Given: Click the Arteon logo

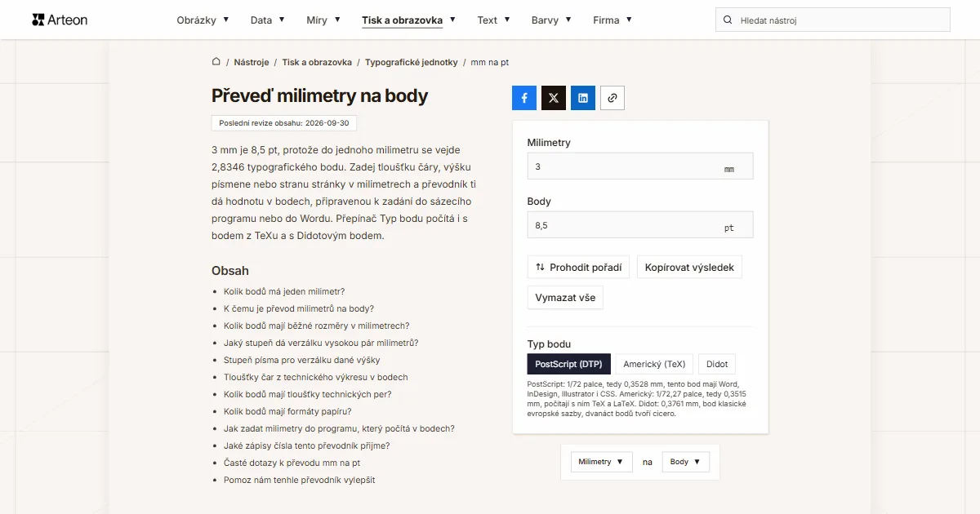Looking at the screenshot, I should (x=60, y=20).
